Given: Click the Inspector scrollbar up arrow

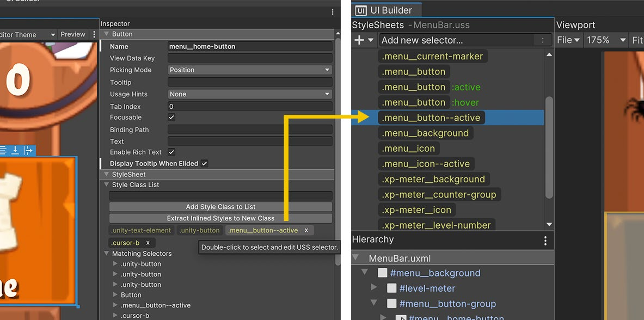Looking at the screenshot, I should [x=338, y=33].
